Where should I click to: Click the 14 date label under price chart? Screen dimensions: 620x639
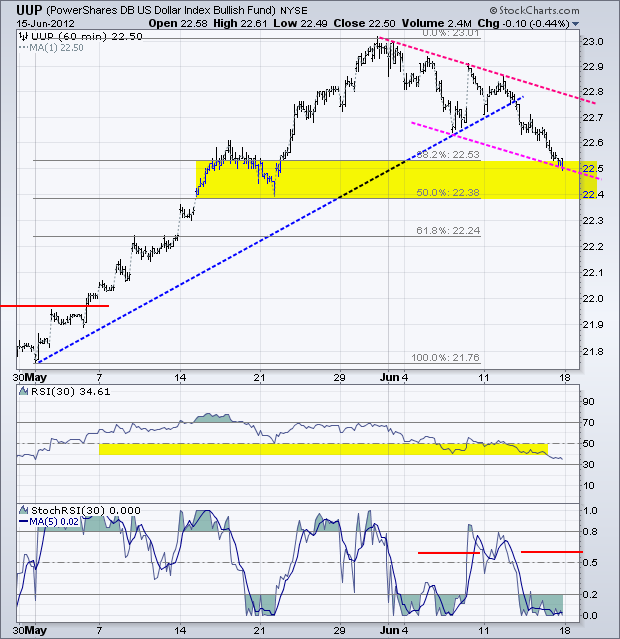pyautogui.click(x=180, y=377)
